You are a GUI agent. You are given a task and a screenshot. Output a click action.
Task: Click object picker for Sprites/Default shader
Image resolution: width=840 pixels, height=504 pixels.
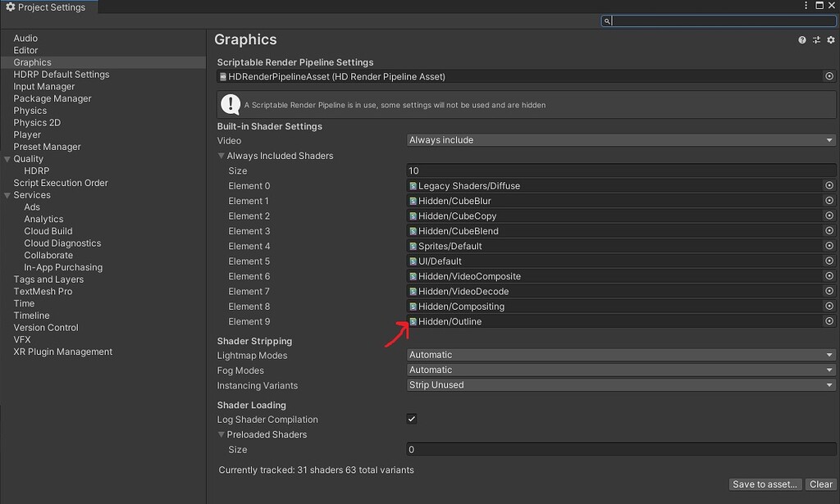pyautogui.click(x=829, y=246)
